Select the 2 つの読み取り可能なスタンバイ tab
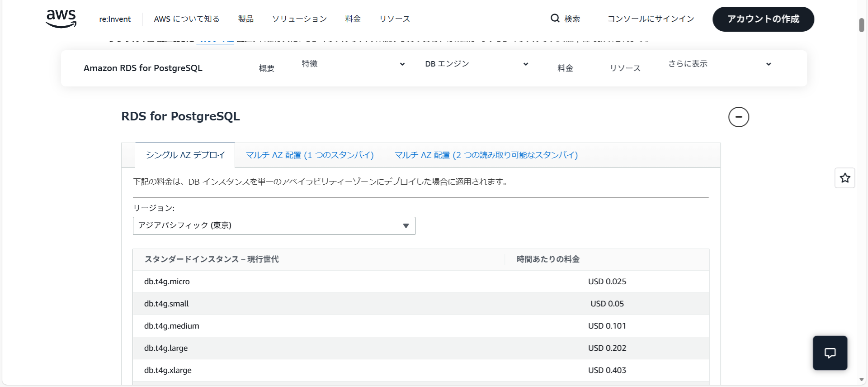868x387 pixels. tap(486, 155)
